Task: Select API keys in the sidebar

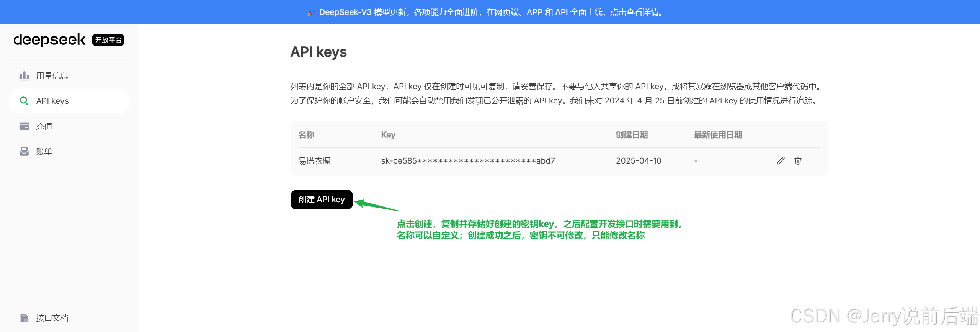Action: 69,101
